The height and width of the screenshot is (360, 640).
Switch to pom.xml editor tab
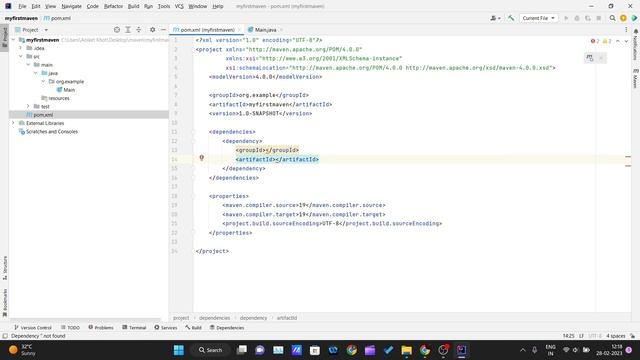coord(207,30)
